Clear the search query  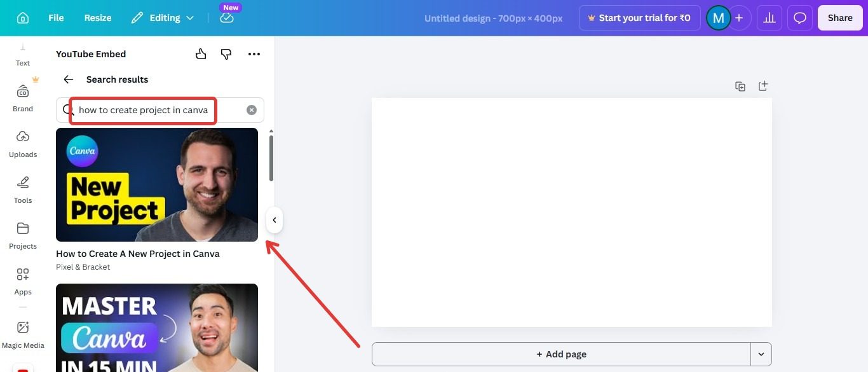pyautogui.click(x=252, y=110)
